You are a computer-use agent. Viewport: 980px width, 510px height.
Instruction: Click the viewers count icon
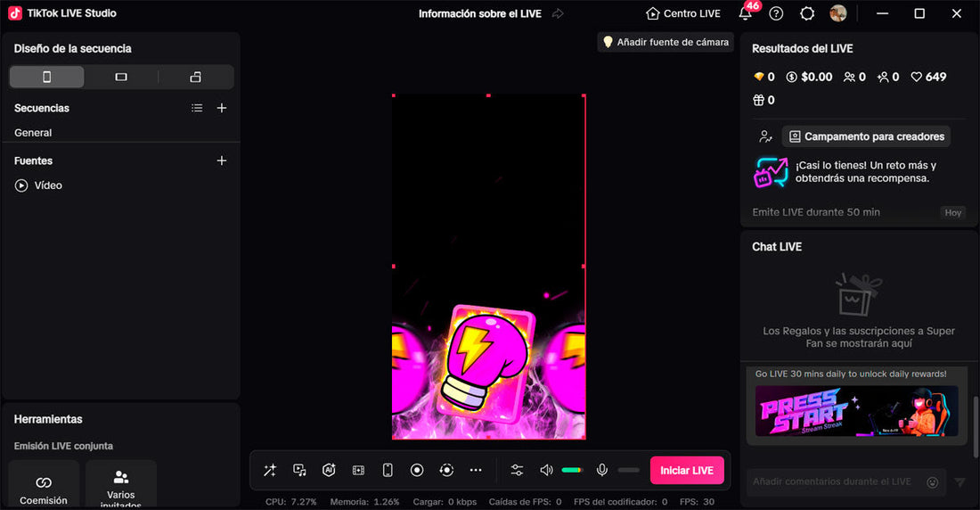pos(849,77)
